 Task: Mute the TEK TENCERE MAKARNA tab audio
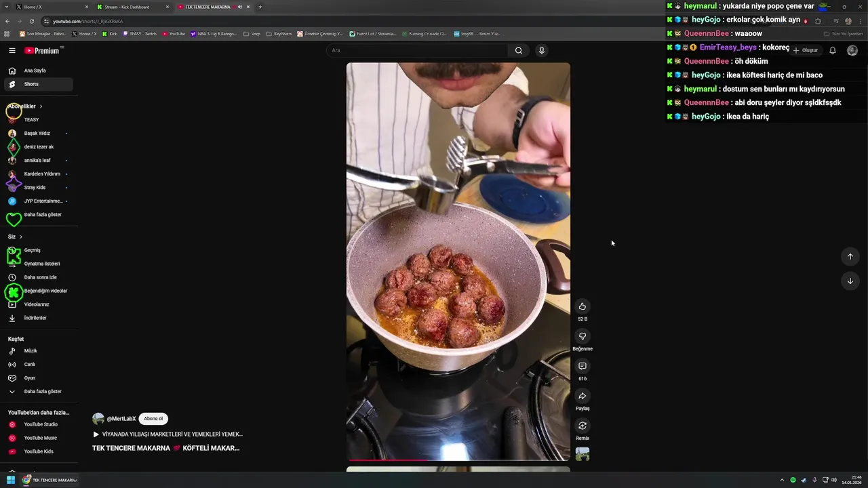[240, 7]
